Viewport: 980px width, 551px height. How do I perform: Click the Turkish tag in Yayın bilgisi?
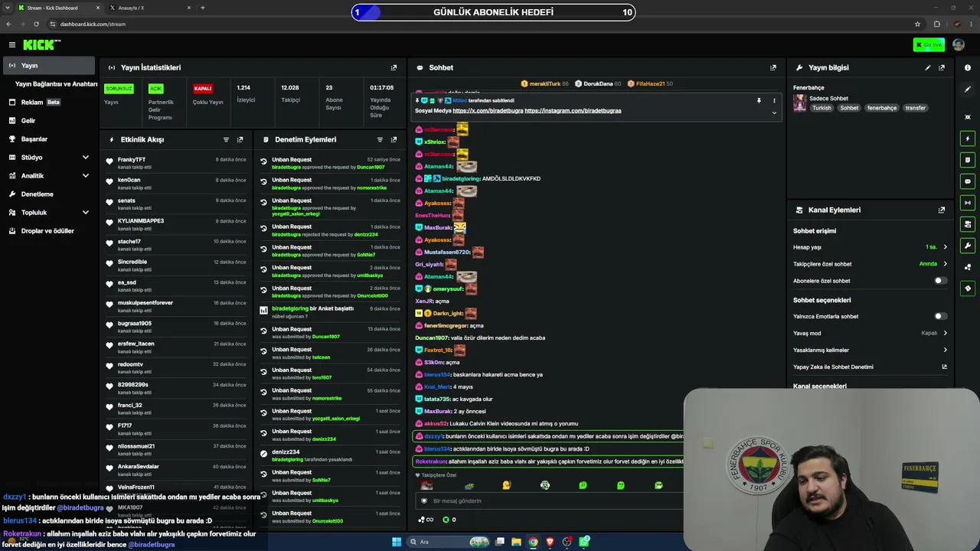click(822, 108)
